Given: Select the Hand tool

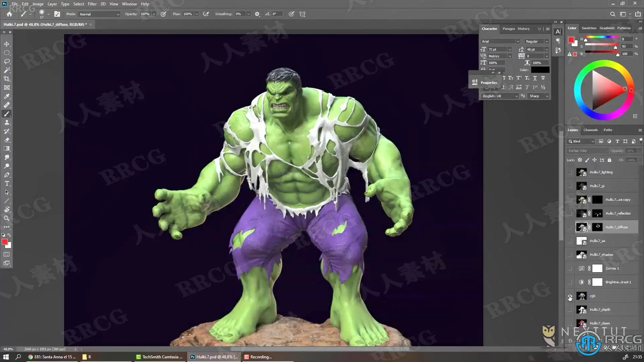Looking at the screenshot, I should click(7, 210).
